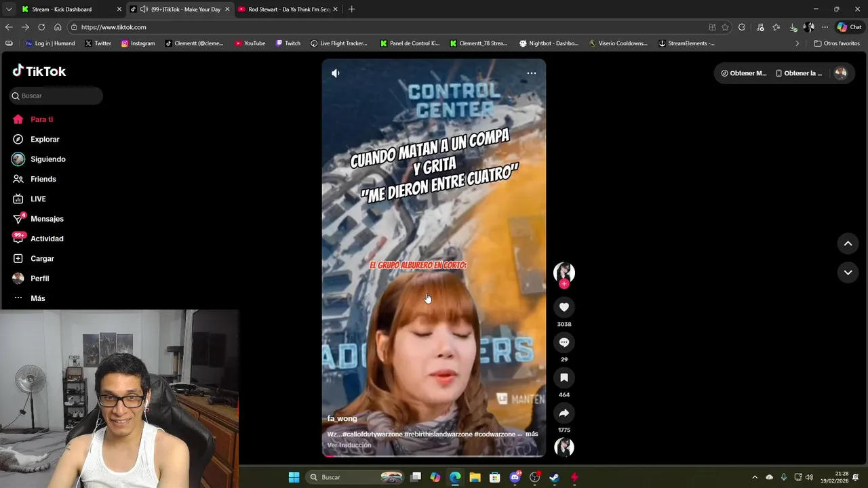
Task: Click the TikTok logo
Action: click(39, 71)
